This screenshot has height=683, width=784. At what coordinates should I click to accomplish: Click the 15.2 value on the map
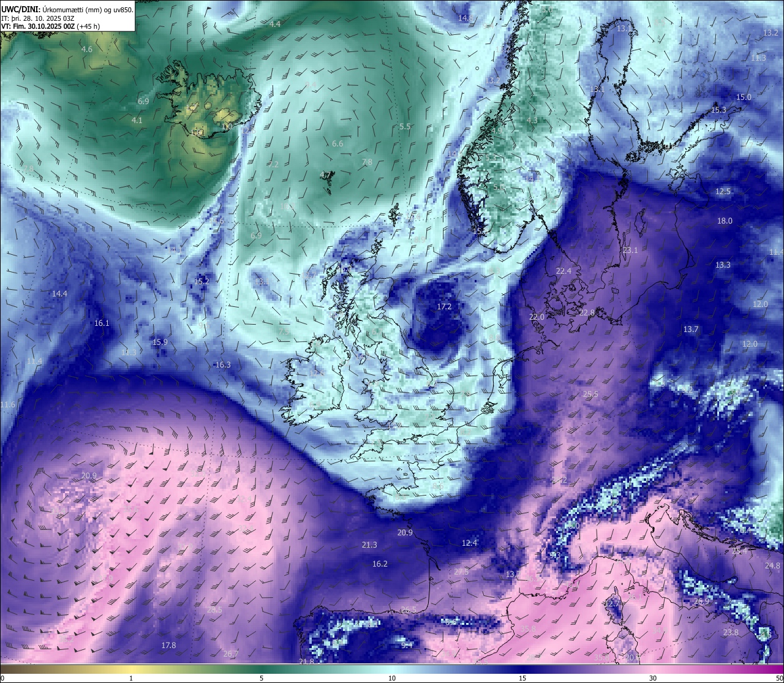click(x=202, y=281)
